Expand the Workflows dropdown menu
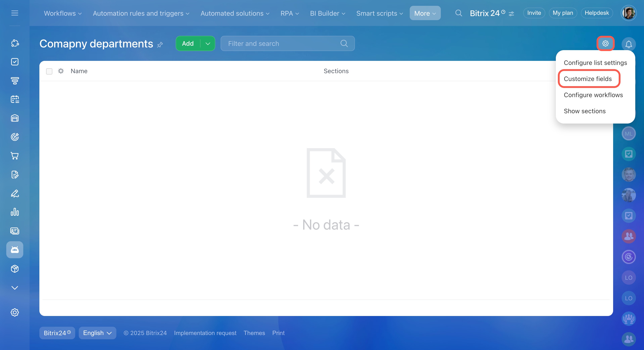This screenshot has height=350, width=644. (x=63, y=13)
